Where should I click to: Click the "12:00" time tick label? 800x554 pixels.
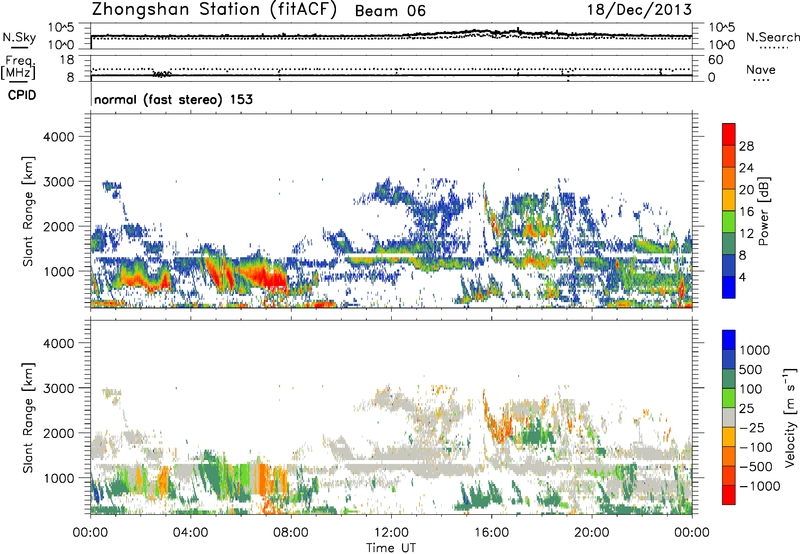(x=391, y=533)
